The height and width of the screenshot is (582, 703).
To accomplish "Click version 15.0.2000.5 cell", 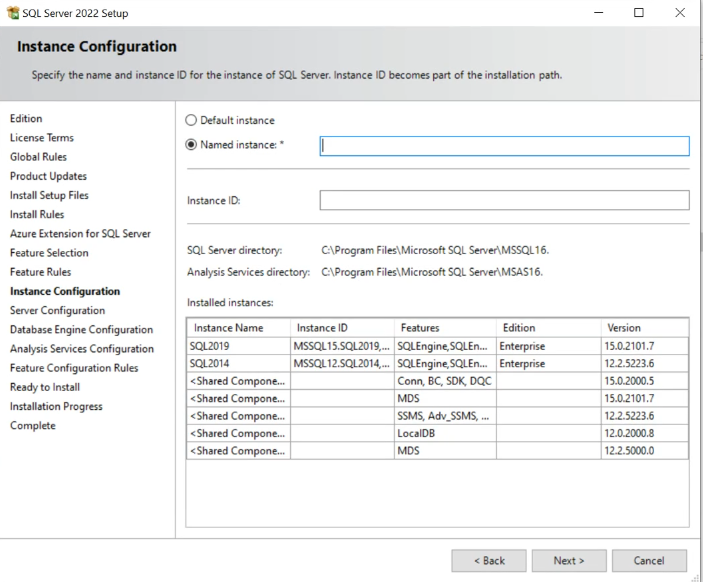I will tap(645, 381).
